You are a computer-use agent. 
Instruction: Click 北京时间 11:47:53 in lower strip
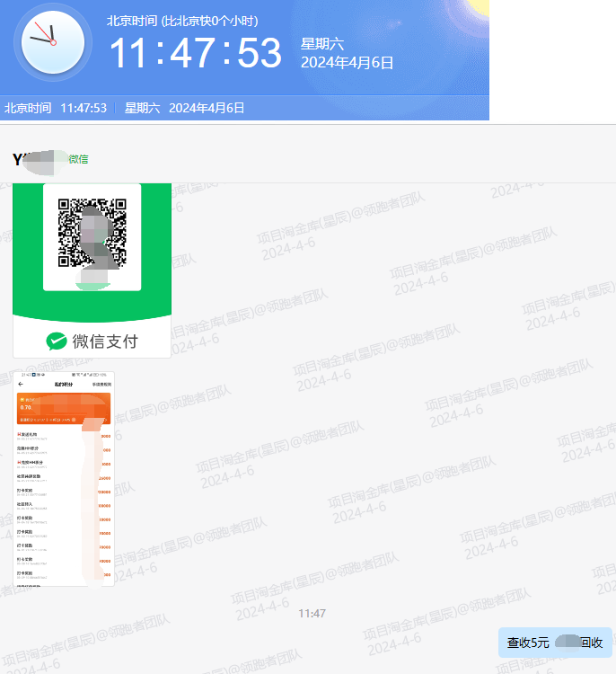coord(56,108)
